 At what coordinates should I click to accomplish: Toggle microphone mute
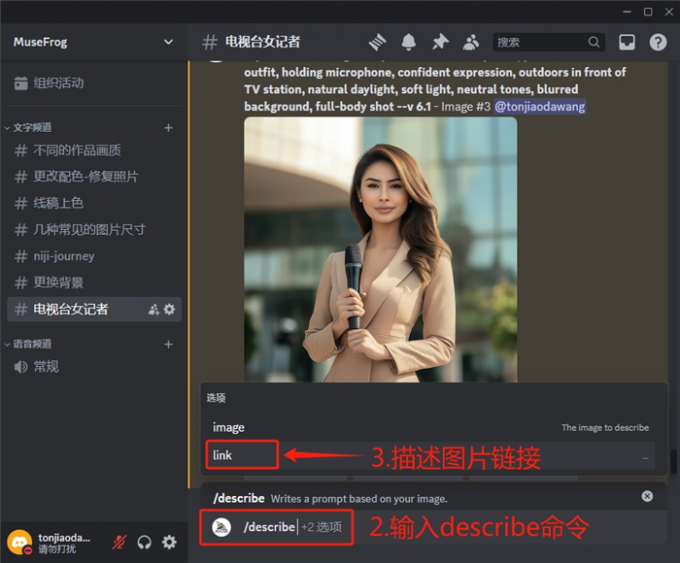(119, 542)
